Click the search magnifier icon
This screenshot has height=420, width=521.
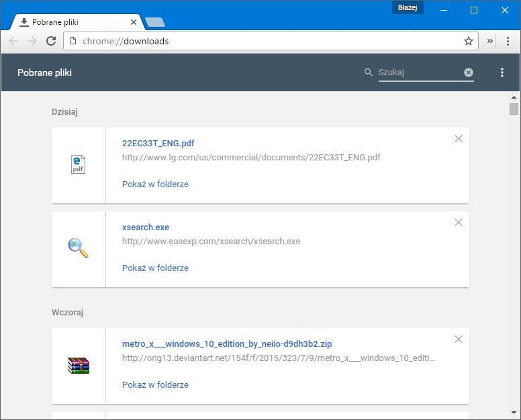point(368,72)
